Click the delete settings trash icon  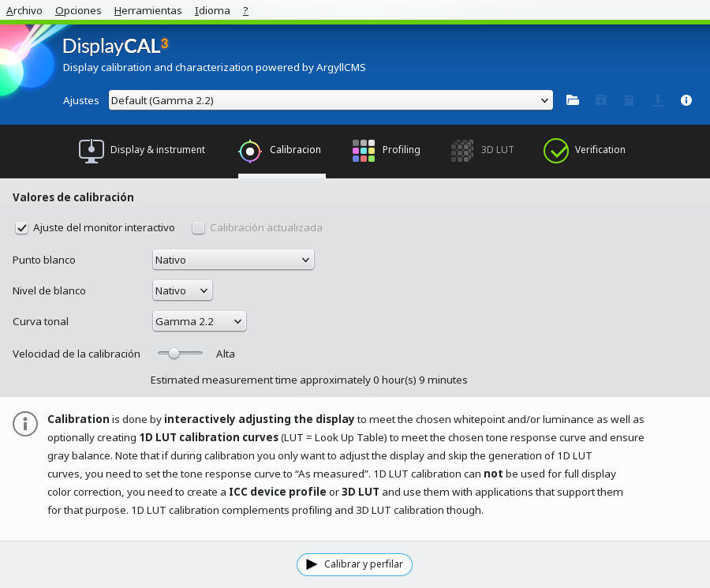pyautogui.click(x=629, y=100)
